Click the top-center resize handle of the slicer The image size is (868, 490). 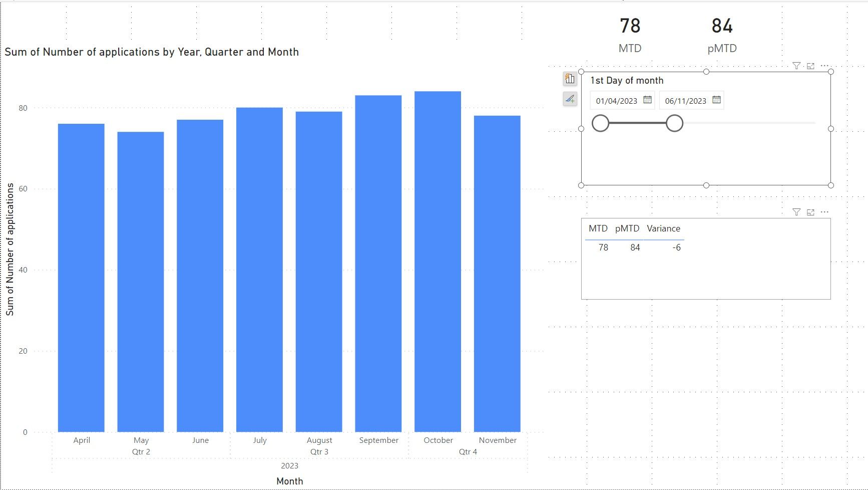coord(706,72)
